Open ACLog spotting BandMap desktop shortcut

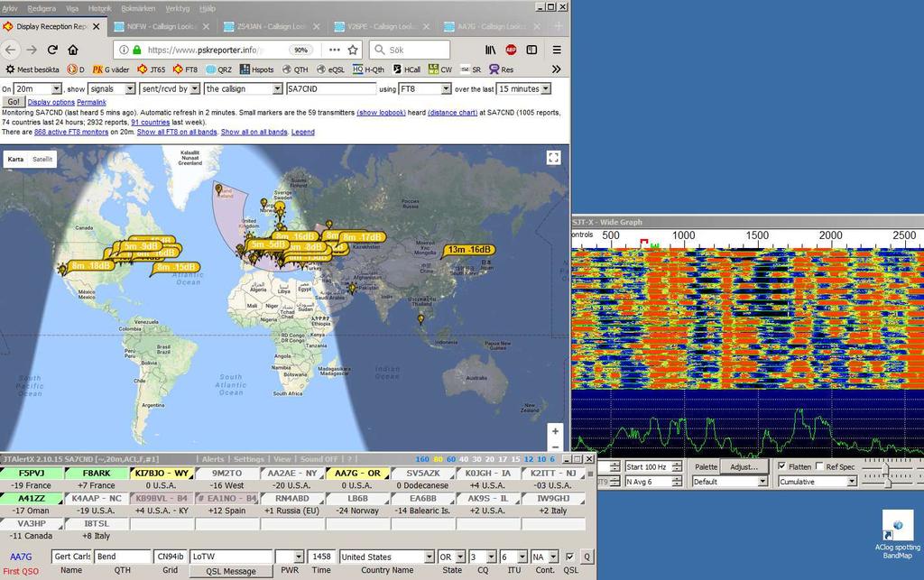pos(898,535)
